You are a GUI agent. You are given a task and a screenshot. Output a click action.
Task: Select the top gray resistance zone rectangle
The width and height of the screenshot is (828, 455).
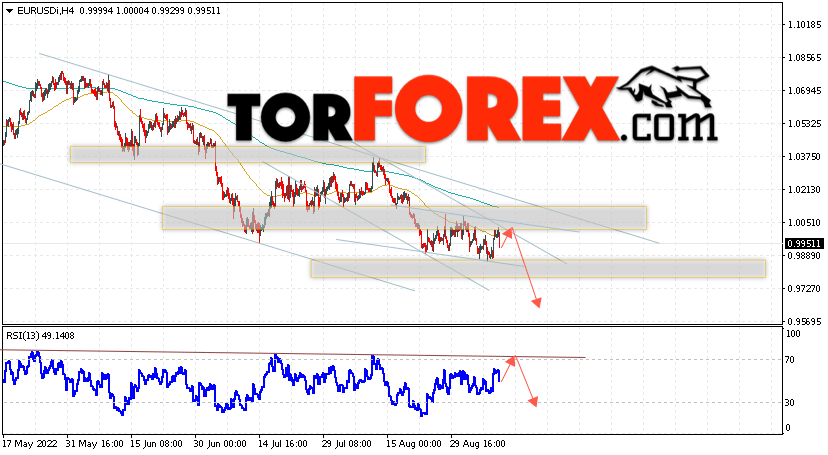pyautogui.click(x=248, y=155)
